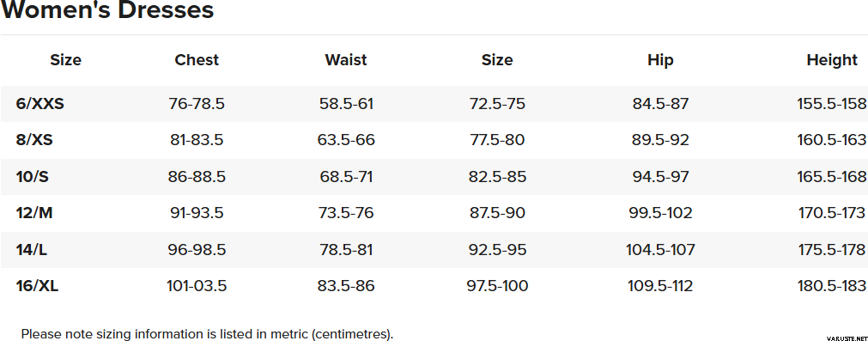Click the Women's Dresses heading
868x341 pixels.
point(108,9)
